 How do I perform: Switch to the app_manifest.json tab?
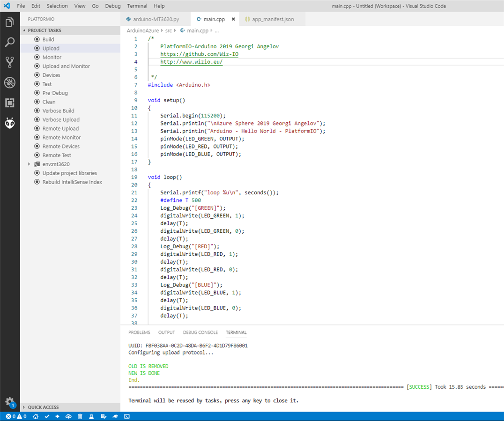coord(274,19)
